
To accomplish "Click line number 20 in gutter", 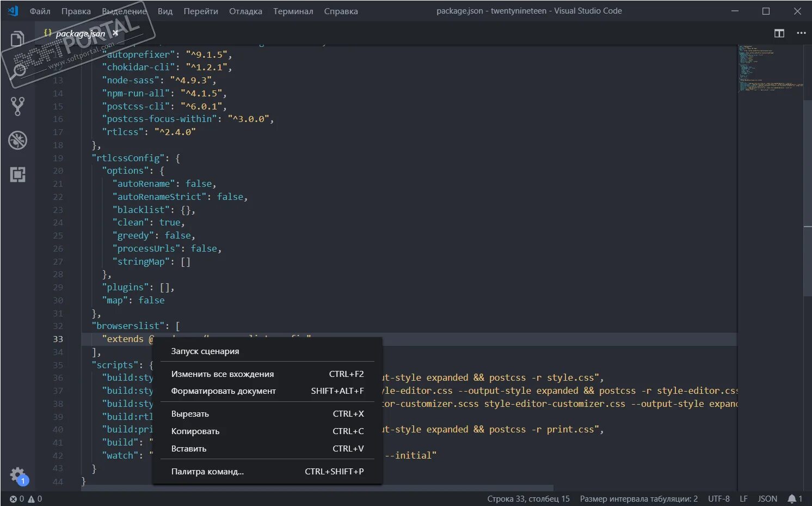I will point(58,170).
